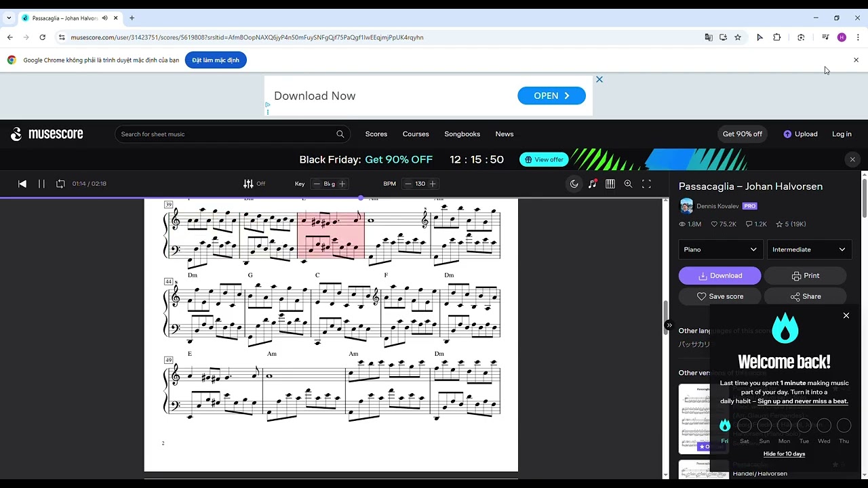Click the Google Lens screenshot search icon
Image resolution: width=868 pixels, height=488 pixels.
(x=801, y=37)
